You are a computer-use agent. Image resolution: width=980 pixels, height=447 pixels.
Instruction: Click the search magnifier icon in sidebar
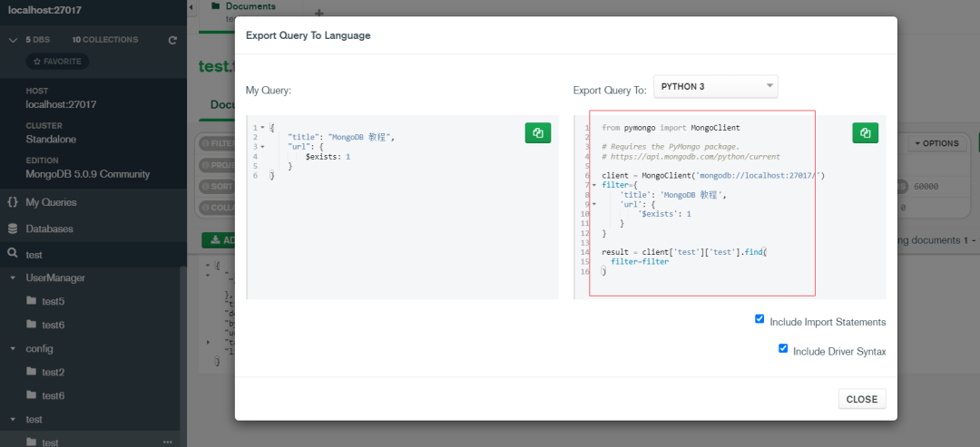pyautogui.click(x=13, y=255)
